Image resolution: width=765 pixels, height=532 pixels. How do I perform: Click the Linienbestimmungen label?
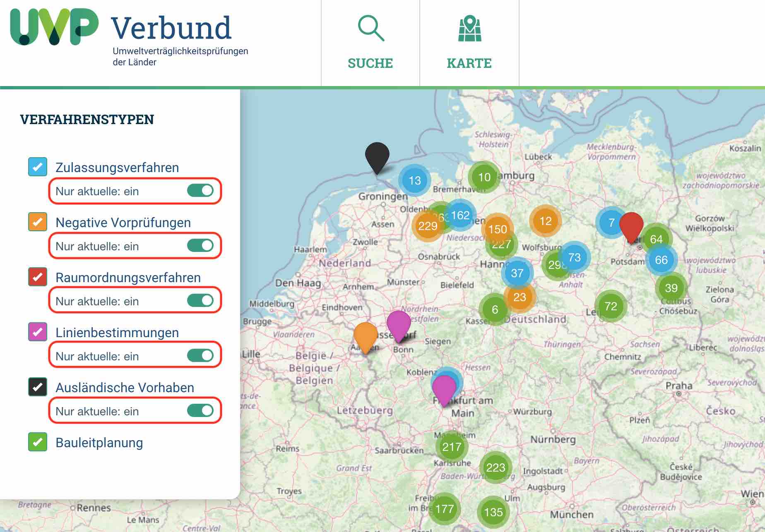(x=117, y=333)
